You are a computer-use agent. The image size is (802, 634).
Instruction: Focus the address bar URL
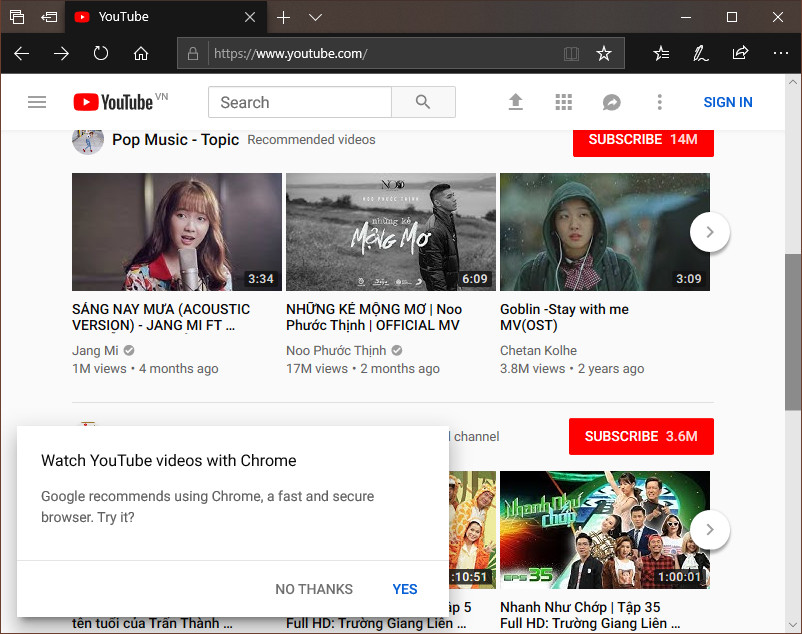coord(290,53)
